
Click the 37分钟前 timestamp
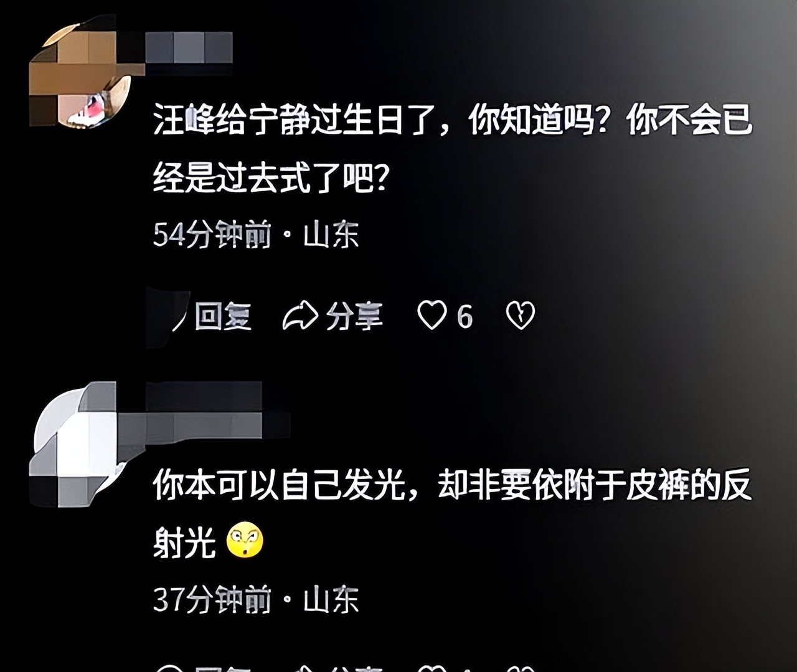coord(212,600)
